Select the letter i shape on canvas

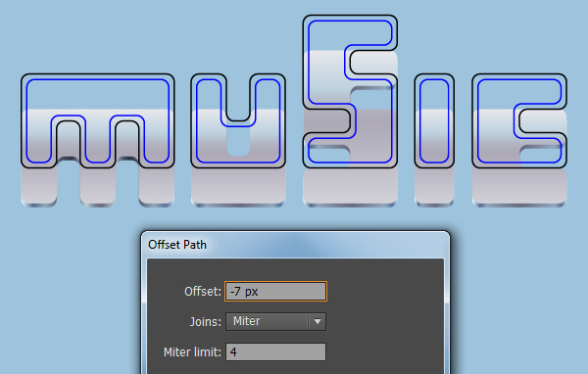pos(434,120)
